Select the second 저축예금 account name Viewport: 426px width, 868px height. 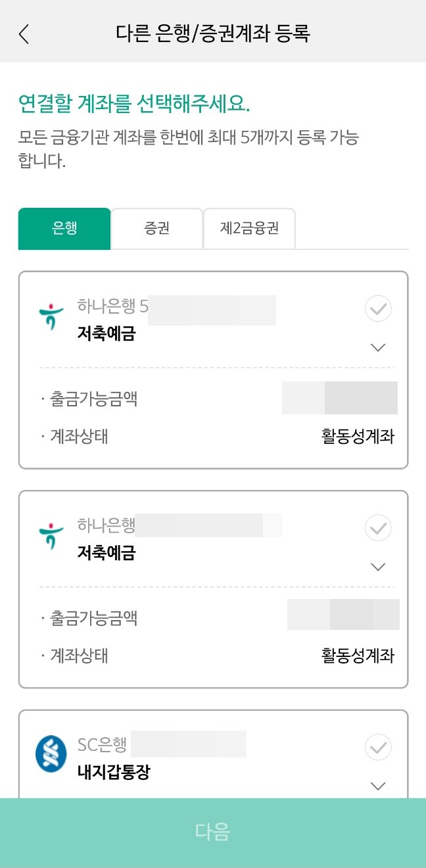(x=106, y=553)
